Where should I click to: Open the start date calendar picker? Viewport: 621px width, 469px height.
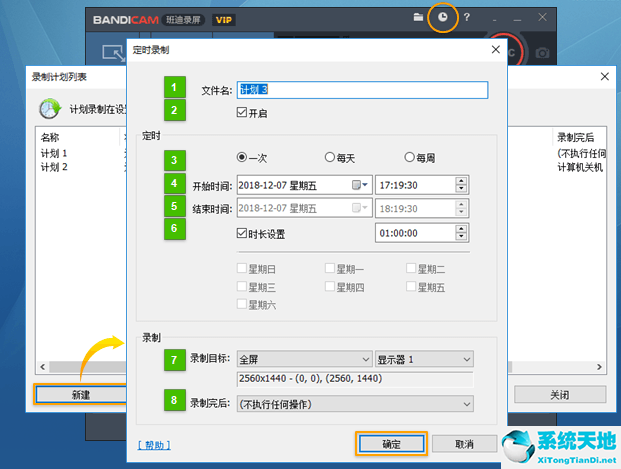pos(360,185)
